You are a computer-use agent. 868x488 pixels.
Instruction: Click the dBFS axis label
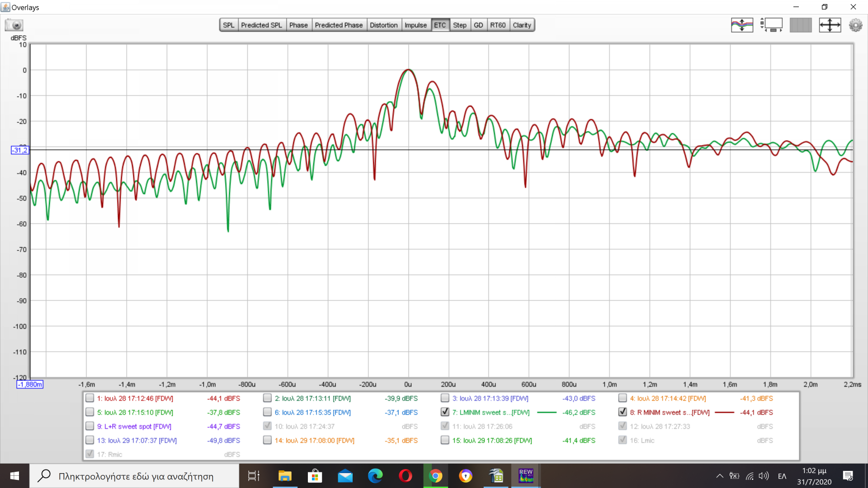tap(19, 38)
